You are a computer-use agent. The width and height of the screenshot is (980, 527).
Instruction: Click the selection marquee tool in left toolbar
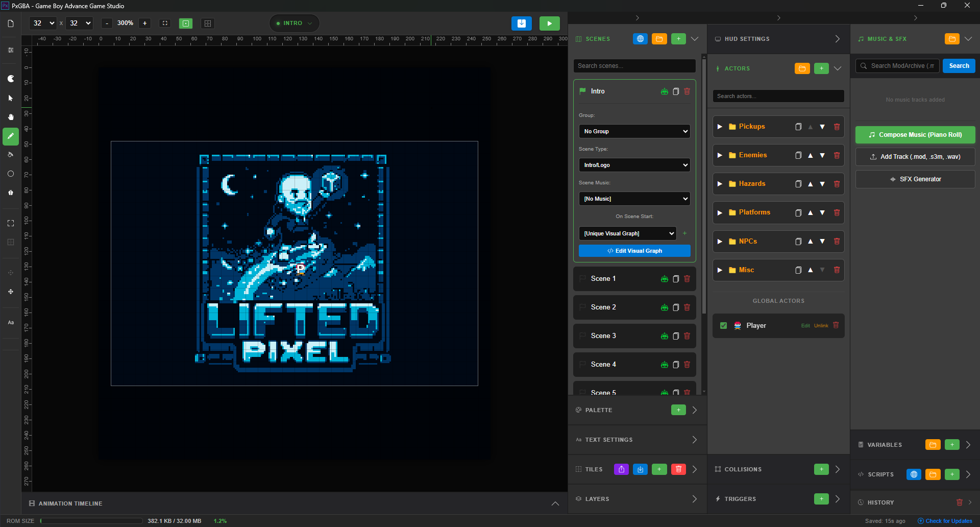pyautogui.click(x=11, y=223)
